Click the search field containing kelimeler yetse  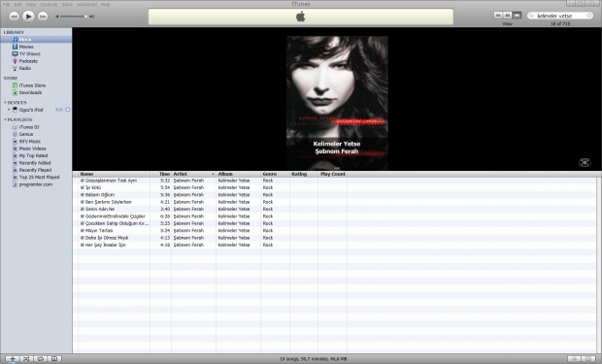coord(560,16)
